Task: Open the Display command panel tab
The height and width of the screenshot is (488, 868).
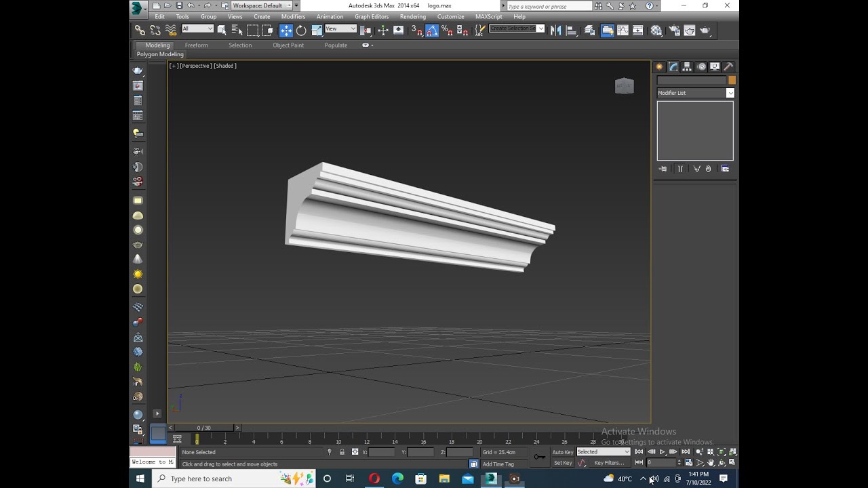Action: tap(715, 66)
